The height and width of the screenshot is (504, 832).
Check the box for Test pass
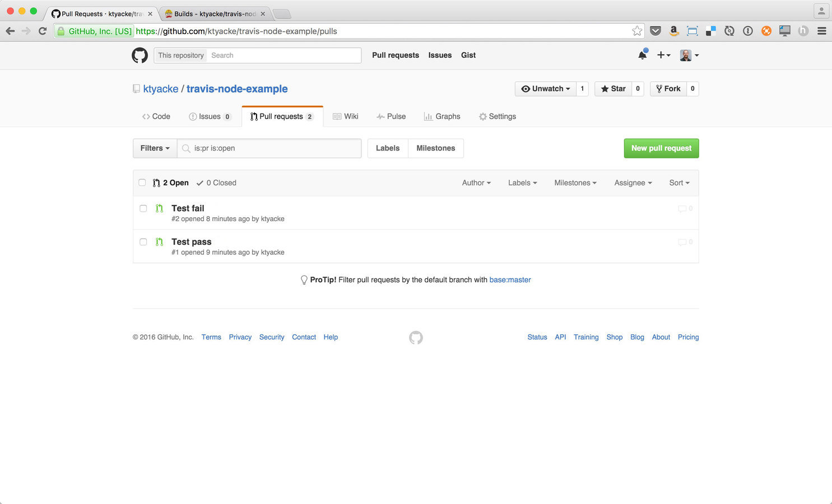(x=143, y=242)
